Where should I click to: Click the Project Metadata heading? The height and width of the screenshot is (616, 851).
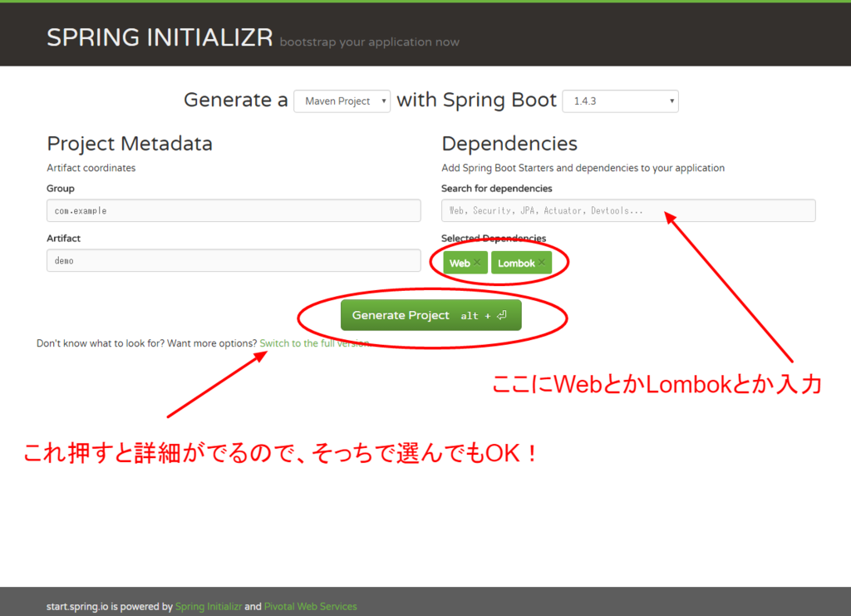(x=130, y=144)
